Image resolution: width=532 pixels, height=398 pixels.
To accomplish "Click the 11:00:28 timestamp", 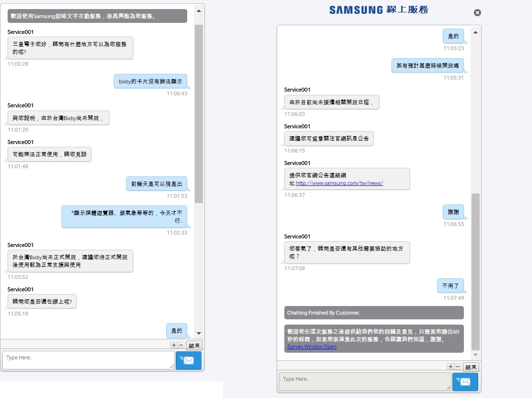I will coord(18,64).
